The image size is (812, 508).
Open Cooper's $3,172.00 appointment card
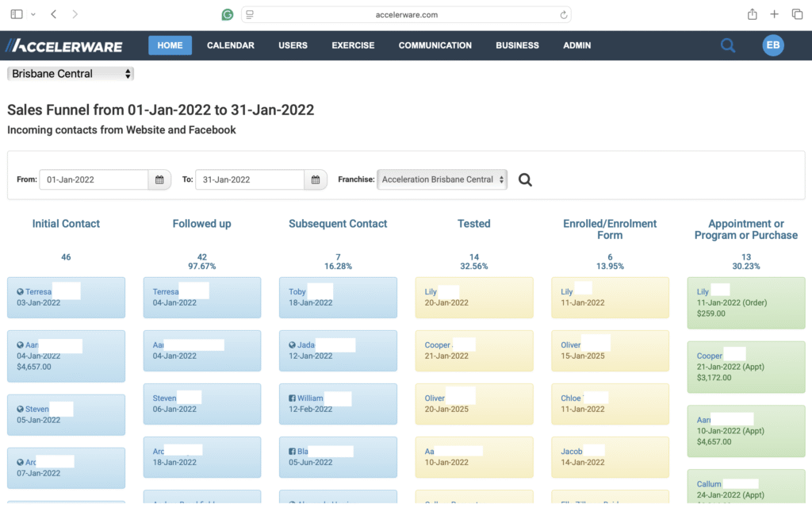click(745, 367)
